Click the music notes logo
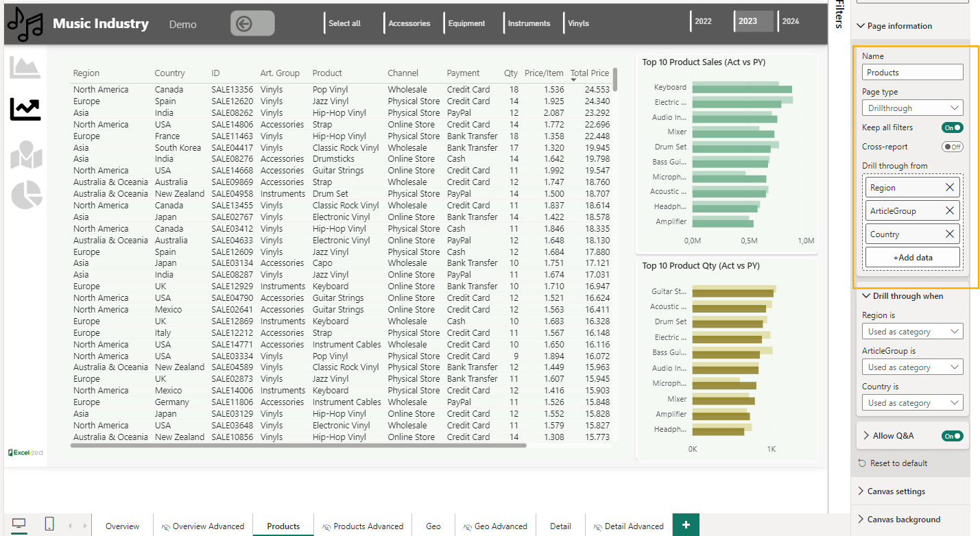This screenshot has width=980, height=536. tap(27, 24)
